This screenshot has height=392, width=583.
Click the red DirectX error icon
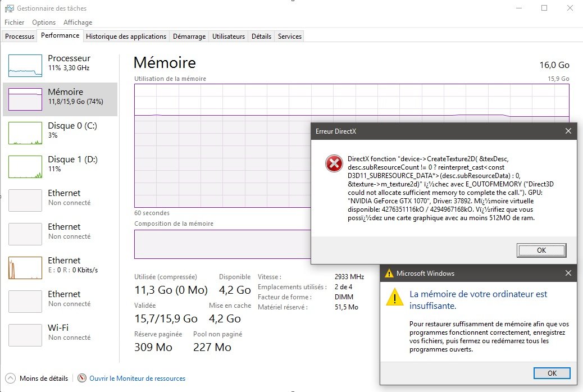[x=334, y=164]
